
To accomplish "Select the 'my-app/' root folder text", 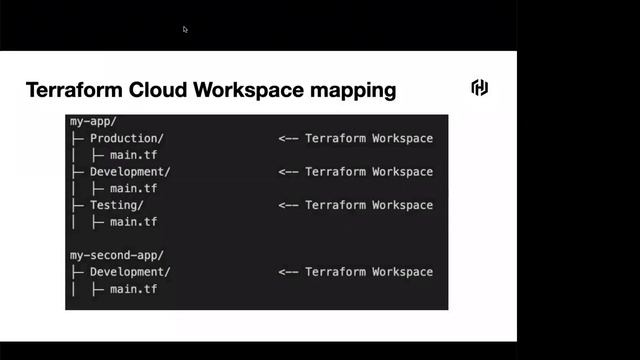I will tap(93, 122).
